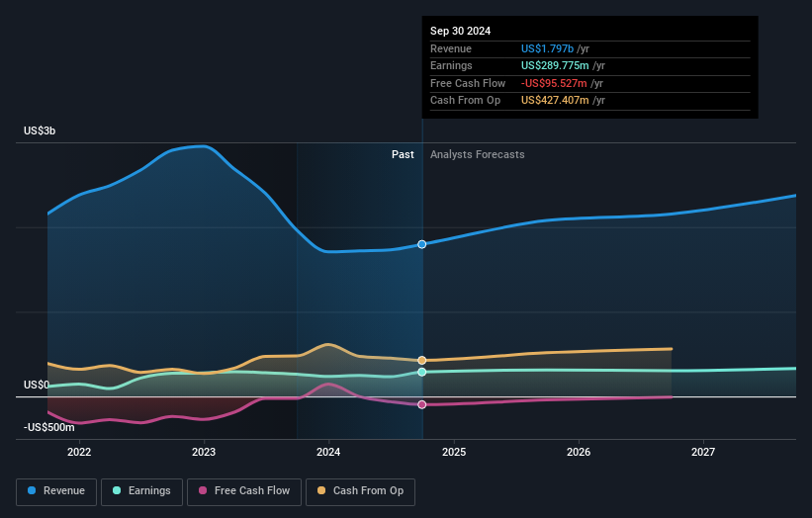Toggle the Earnings legend button
This screenshot has width=812, height=518.
141,491
